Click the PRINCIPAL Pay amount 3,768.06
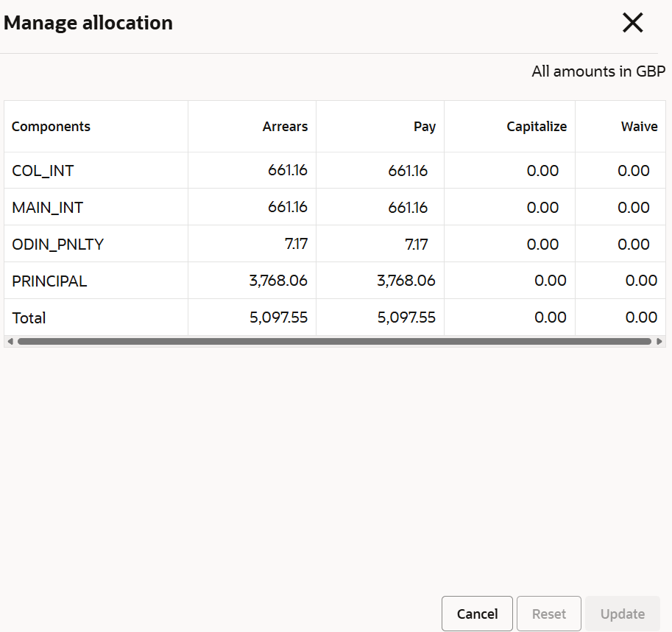Viewport: 672px width, 632px height. pyautogui.click(x=406, y=281)
